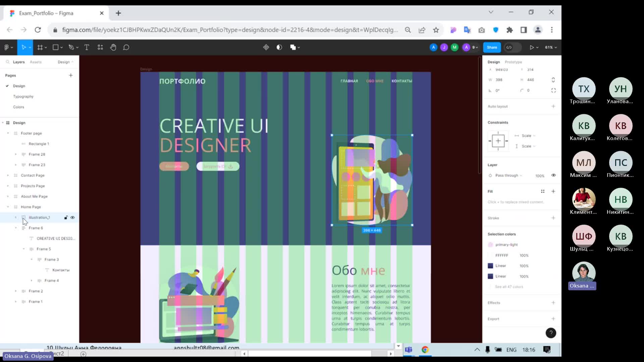
Task: Add a new page with plus icon
Action: point(71,75)
